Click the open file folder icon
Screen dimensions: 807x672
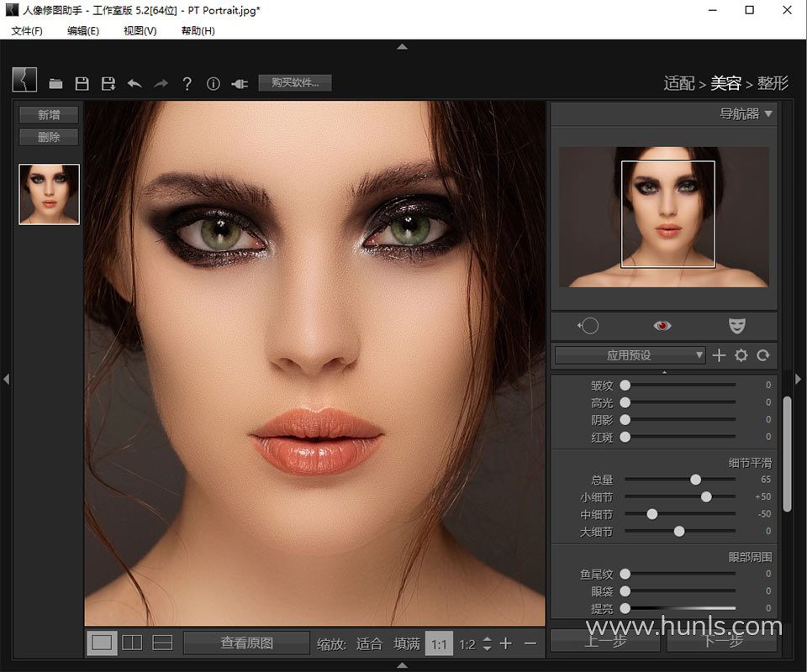coord(56,83)
